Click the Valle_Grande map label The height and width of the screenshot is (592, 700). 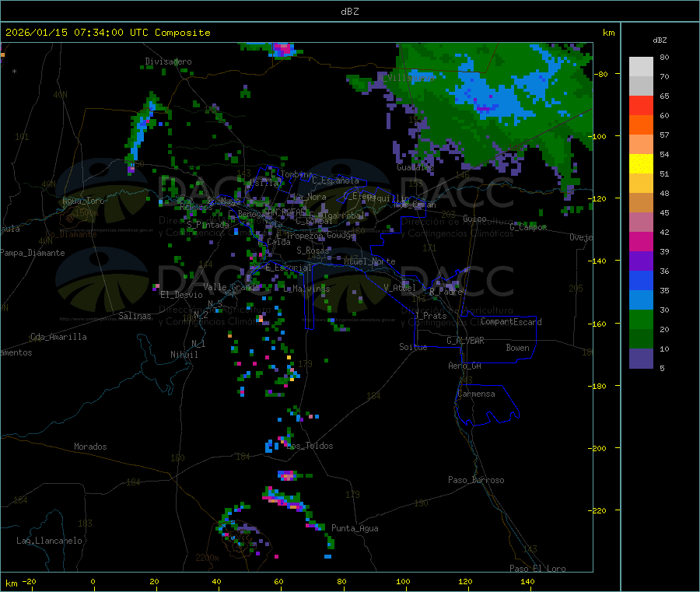(x=231, y=286)
